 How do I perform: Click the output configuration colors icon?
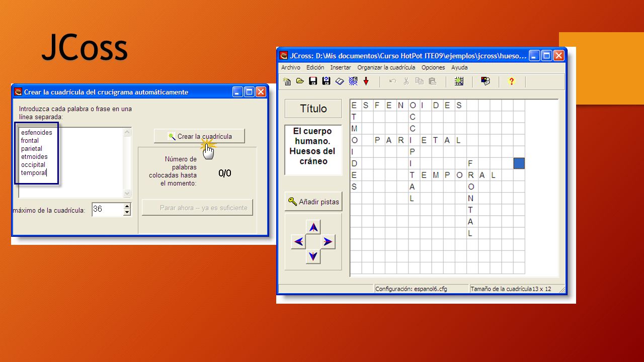coord(486,81)
